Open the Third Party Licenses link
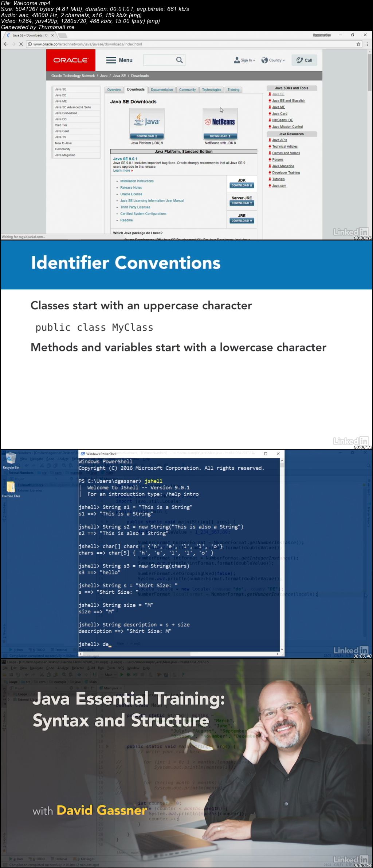Viewport: 373px width, 868px height. pyautogui.click(x=135, y=207)
